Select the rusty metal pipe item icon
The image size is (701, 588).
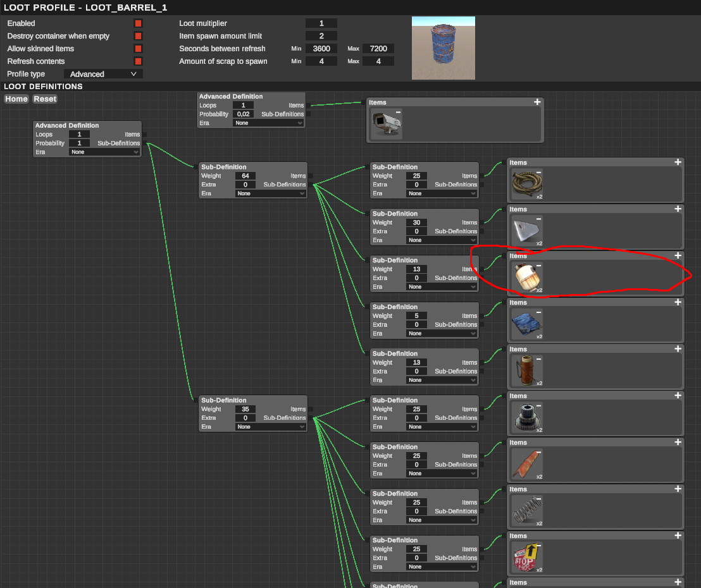[526, 464]
